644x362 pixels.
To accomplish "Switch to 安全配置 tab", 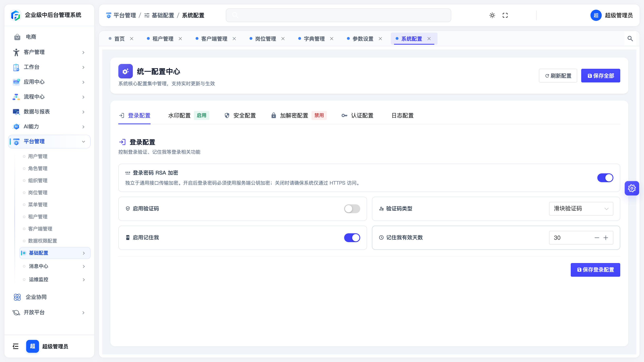I will [x=240, y=115].
